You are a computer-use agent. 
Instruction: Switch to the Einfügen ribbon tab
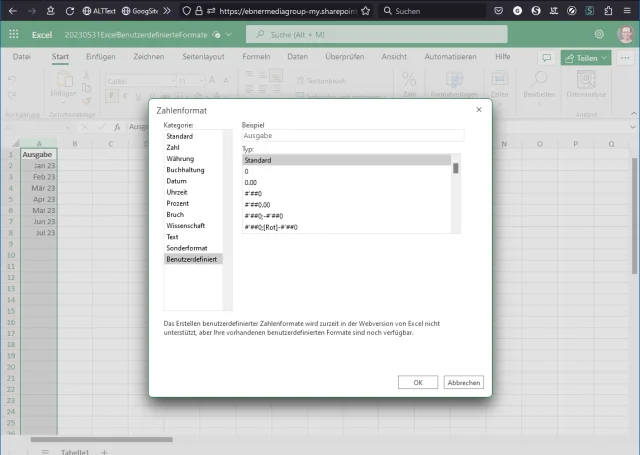click(x=100, y=57)
